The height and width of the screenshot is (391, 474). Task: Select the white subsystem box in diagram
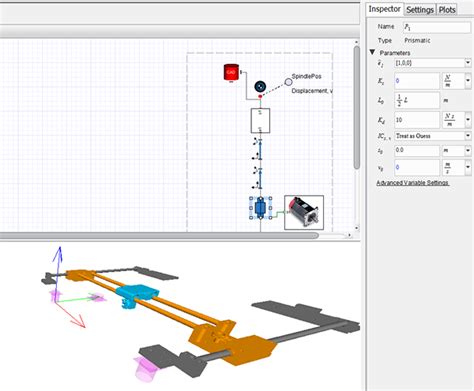tap(260, 121)
